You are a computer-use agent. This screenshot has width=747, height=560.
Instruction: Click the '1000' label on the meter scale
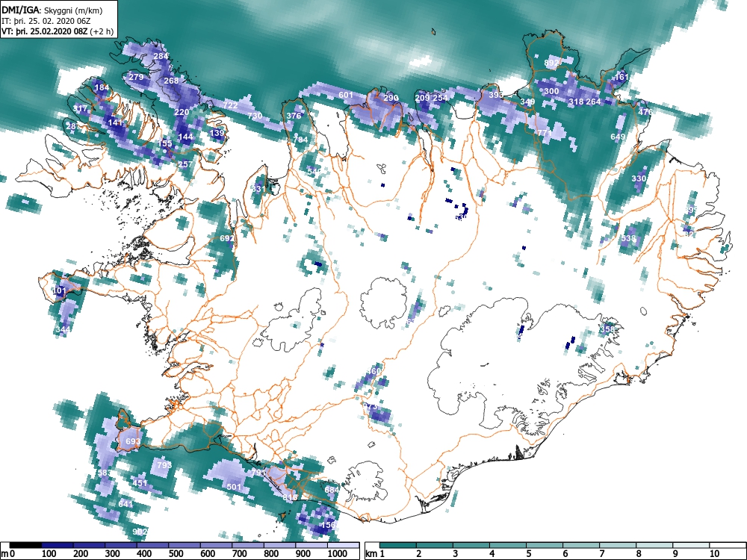click(x=338, y=554)
